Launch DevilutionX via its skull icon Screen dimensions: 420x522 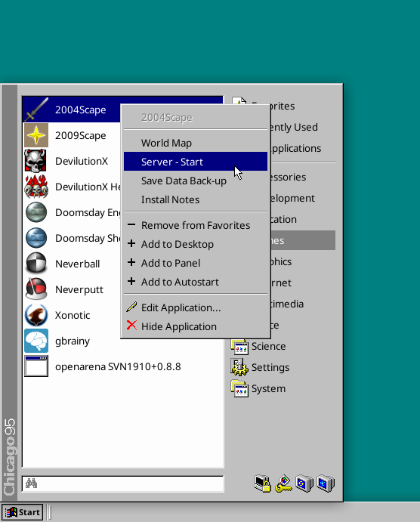[x=36, y=161]
